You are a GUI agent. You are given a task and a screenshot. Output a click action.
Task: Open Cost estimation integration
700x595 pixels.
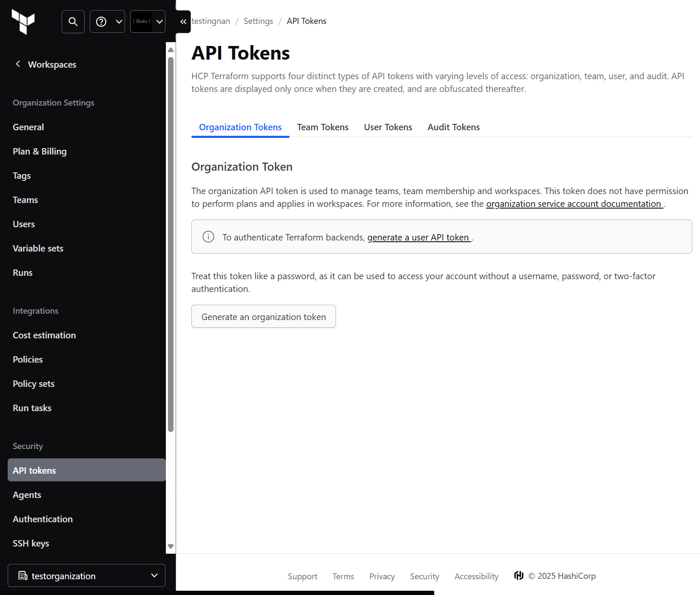(44, 335)
